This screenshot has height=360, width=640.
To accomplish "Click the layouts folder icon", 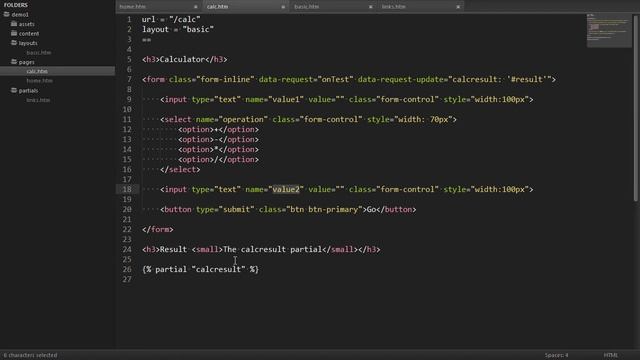I will click(x=14, y=42).
